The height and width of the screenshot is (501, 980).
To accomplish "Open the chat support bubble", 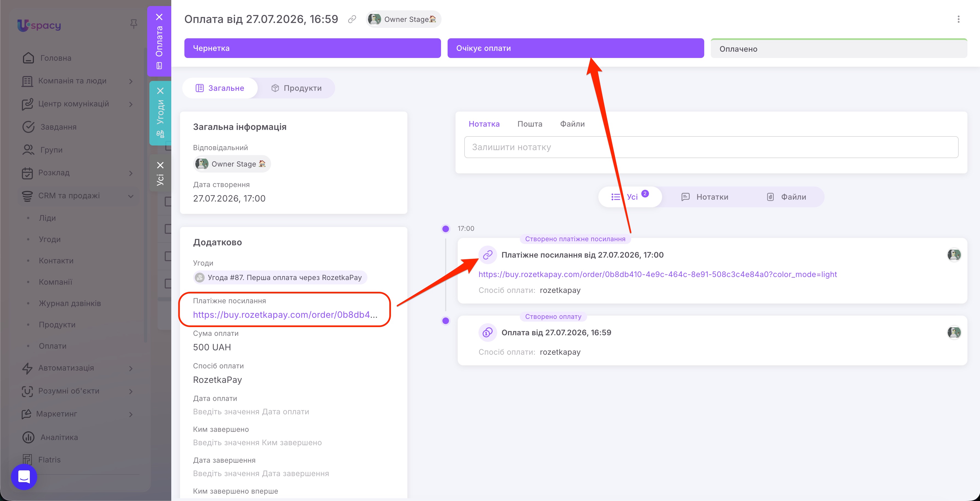I will tap(24, 477).
